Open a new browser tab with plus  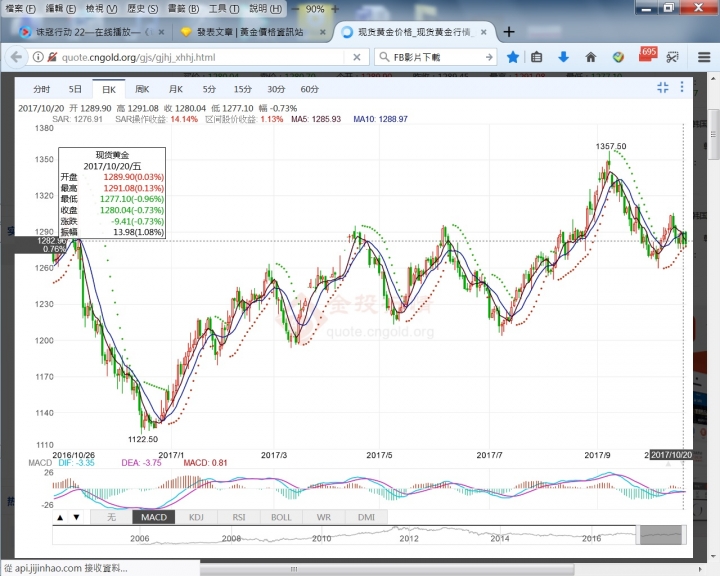pos(509,31)
